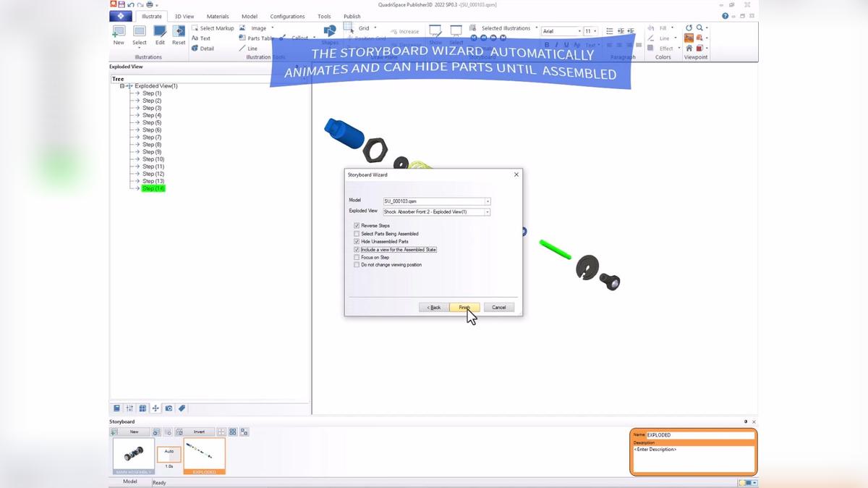The image size is (868, 488).
Task: Cancel the Storyboard Wizard
Action: pyautogui.click(x=499, y=307)
